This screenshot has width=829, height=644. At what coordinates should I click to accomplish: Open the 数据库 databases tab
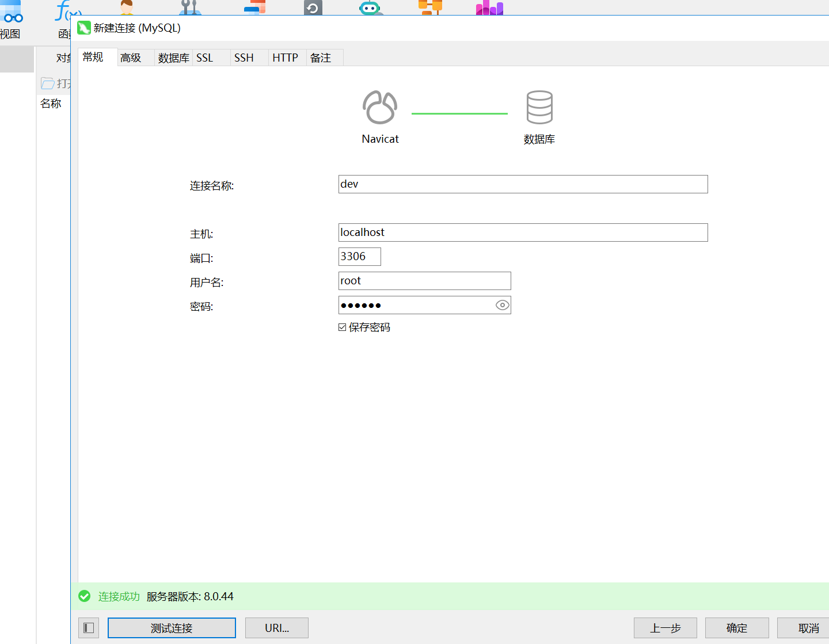(x=173, y=58)
